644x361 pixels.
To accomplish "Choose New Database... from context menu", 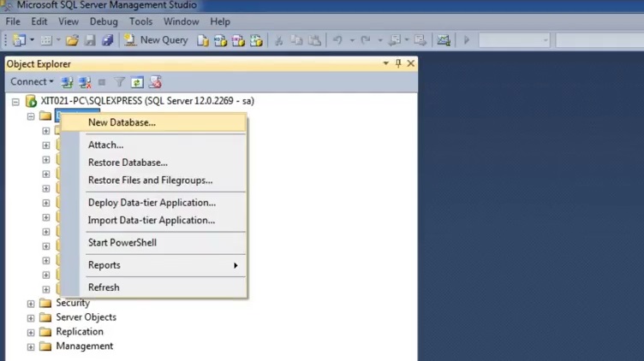I will coord(153,122).
